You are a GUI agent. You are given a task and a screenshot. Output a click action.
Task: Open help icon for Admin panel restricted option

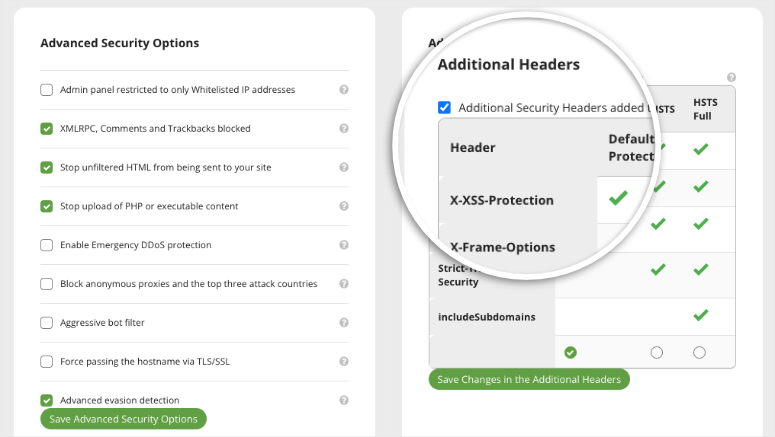[344, 89]
